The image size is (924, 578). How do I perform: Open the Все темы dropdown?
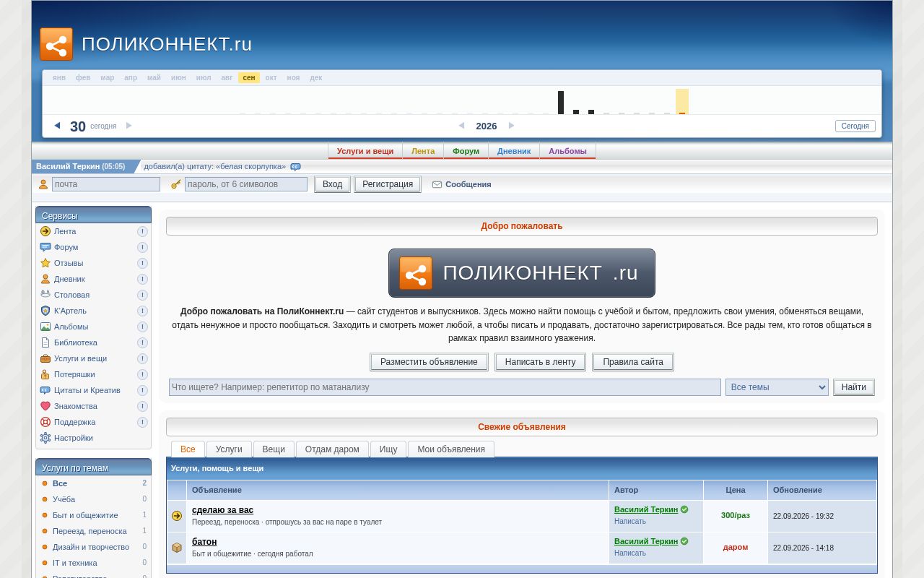coord(777,387)
